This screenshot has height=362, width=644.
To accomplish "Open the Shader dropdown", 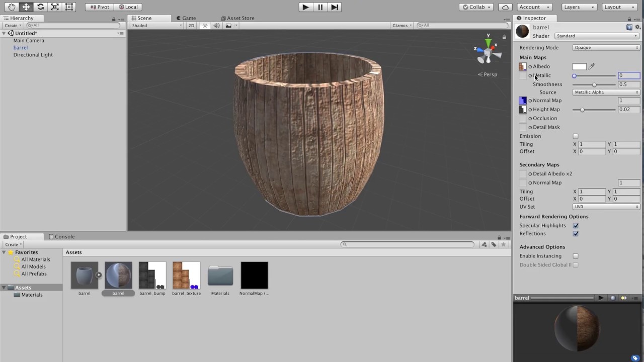I will tap(596, 36).
